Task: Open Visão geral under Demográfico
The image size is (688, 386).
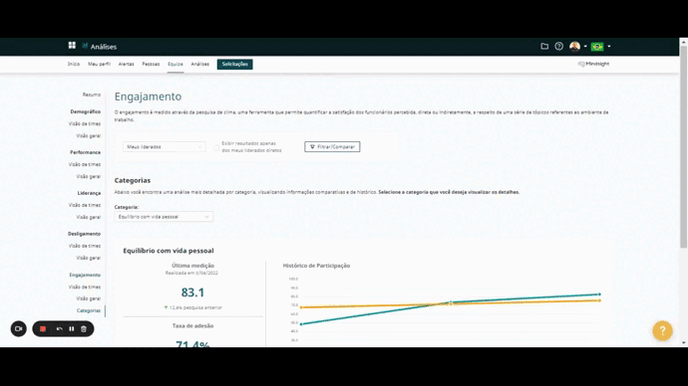Action: (89, 136)
